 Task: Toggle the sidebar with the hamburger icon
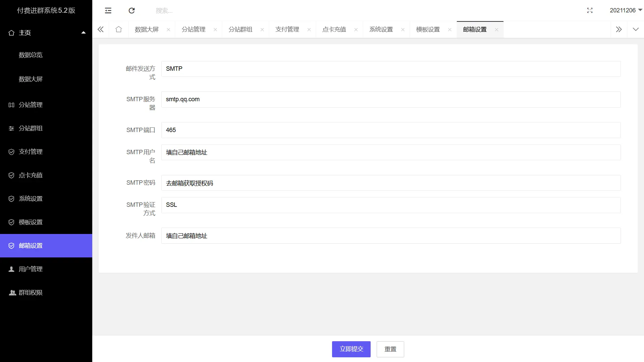108,10
